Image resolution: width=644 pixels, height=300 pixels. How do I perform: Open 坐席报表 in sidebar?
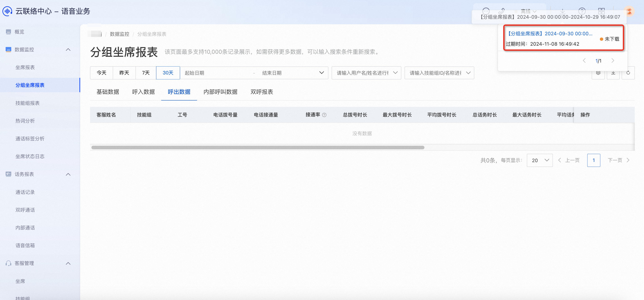25,67
